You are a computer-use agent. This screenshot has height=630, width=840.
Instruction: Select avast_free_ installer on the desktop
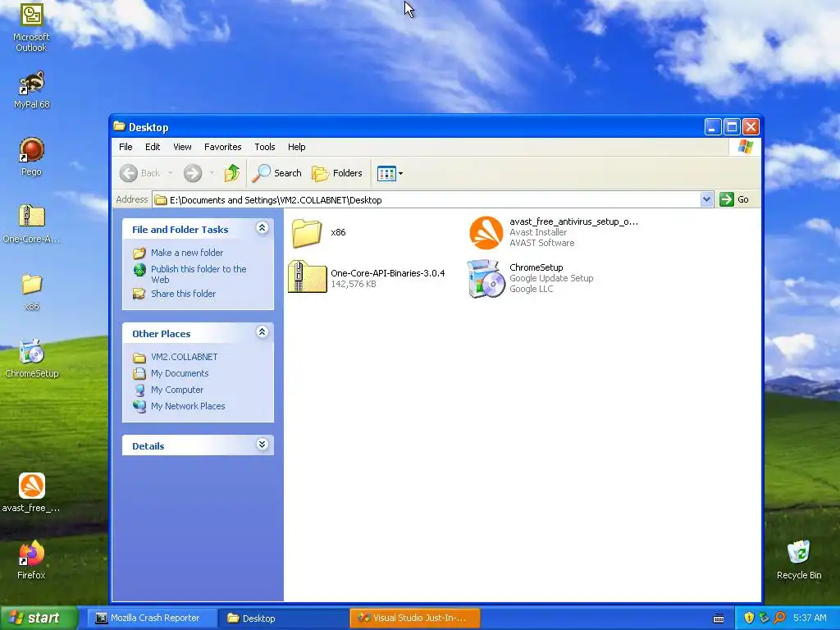pos(31,493)
